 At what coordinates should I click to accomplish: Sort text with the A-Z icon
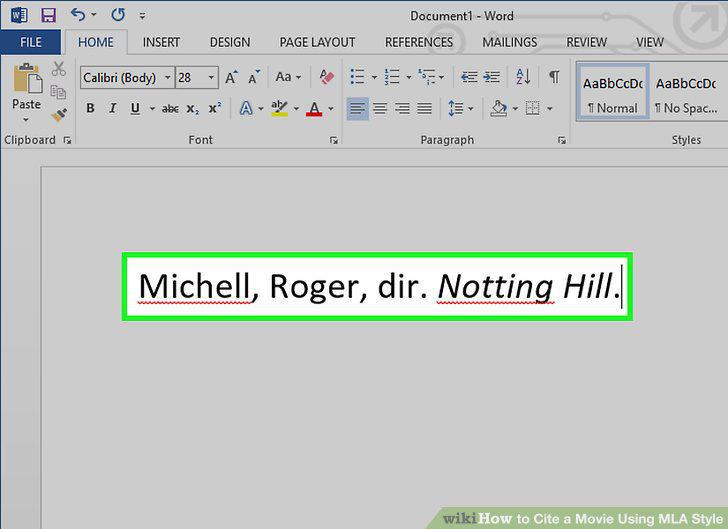tap(523, 77)
